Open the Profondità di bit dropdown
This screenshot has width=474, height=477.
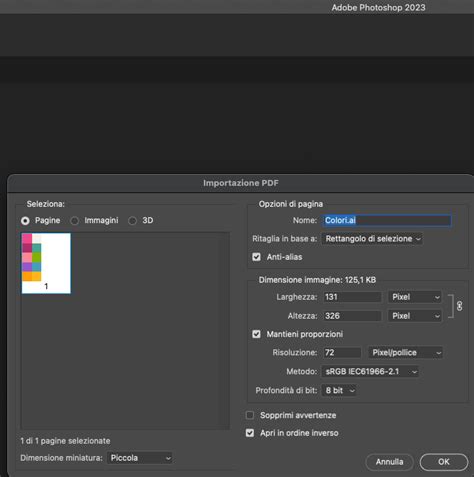pyautogui.click(x=339, y=390)
